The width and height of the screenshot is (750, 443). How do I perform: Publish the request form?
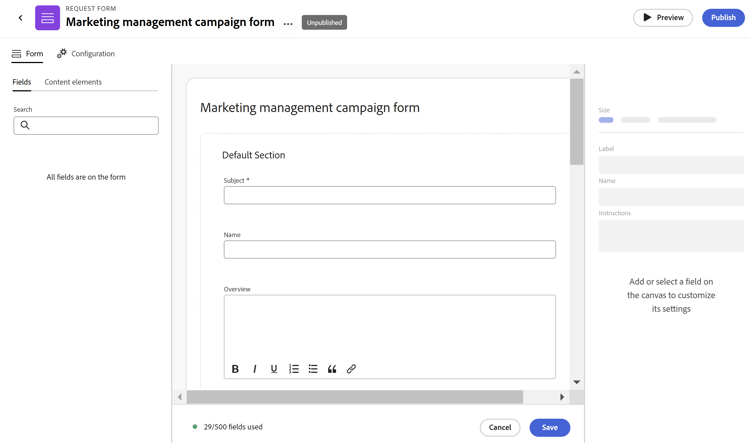pos(723,18)
